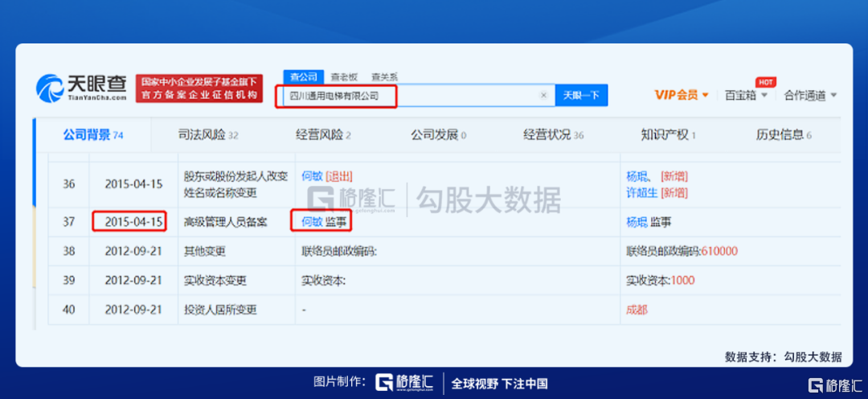Image resolution: width=868 pixels, height=399 pixels.
Task: Select date 2015-04-15 in row 37
Action: [x=134, y=222]
